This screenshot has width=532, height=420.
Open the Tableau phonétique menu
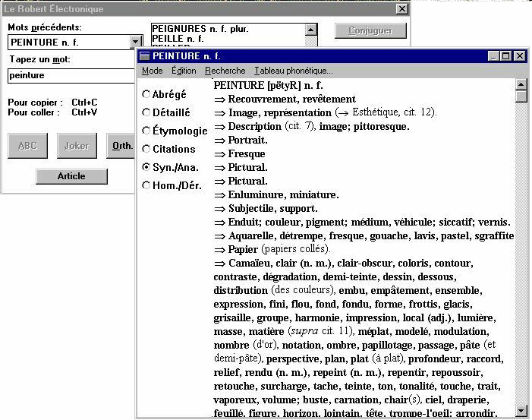[293, 71]
